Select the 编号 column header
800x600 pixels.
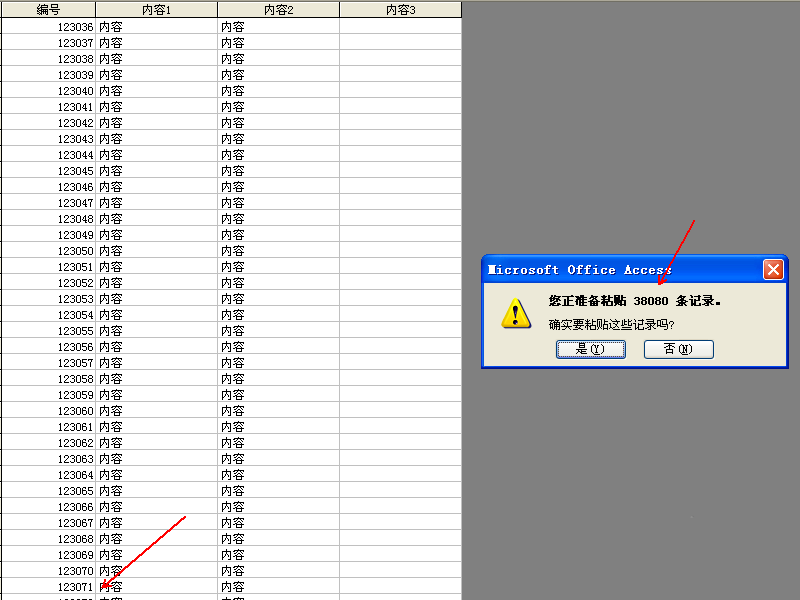click(48, 10)
